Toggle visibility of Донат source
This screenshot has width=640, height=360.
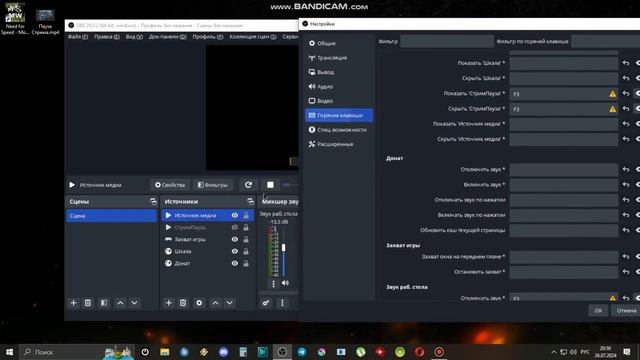[235, 263]
